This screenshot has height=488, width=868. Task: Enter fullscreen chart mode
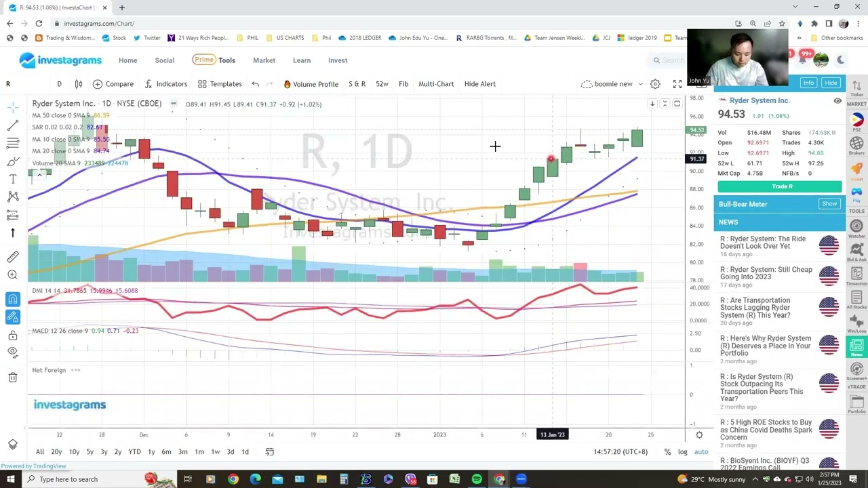pos(677,84)
